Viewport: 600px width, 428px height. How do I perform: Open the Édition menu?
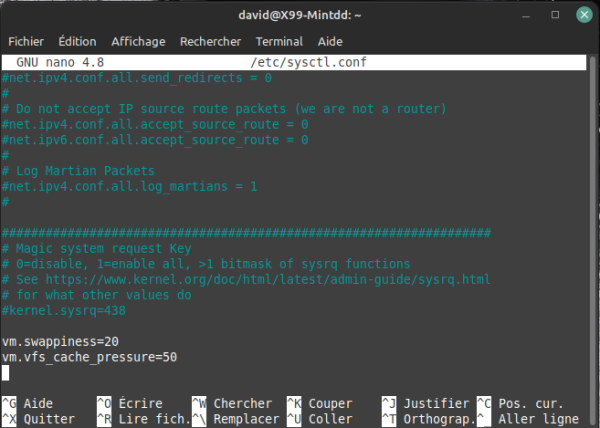pos(78,42)
